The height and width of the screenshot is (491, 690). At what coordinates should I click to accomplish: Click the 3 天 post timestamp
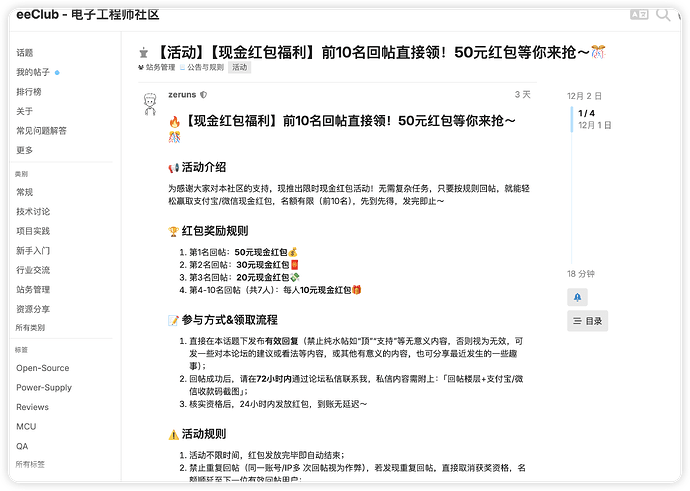pos(522,95)
